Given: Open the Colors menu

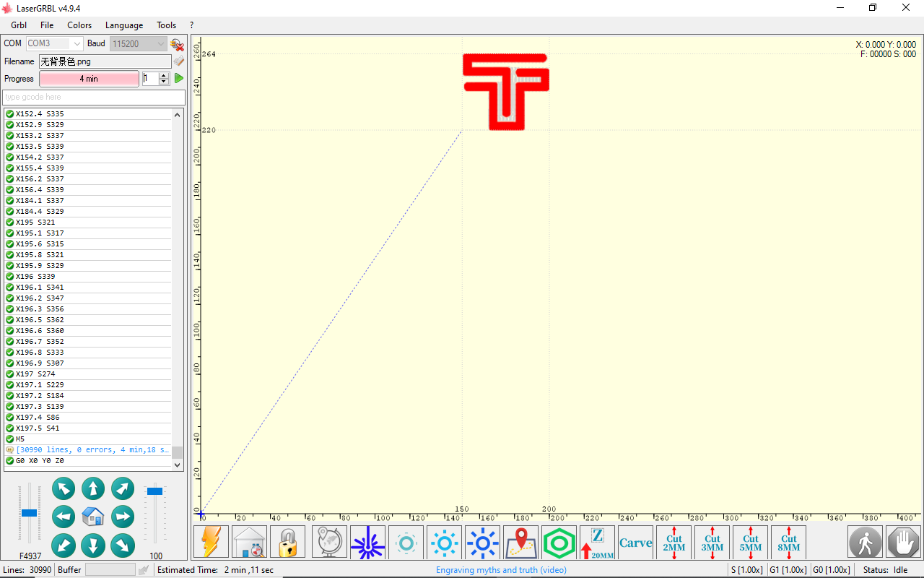Looking at the screenshot, I should (x=79, y=25).
